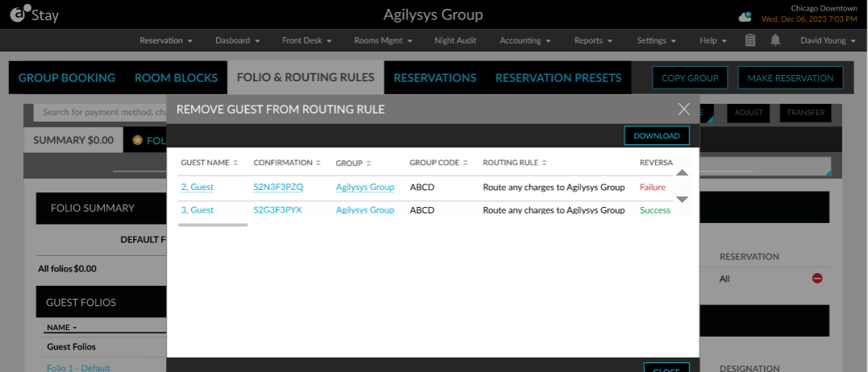This screenshot has width=868, height=372.
Task: Switch to Reservations tab
Action: click(x=434, y=78)
